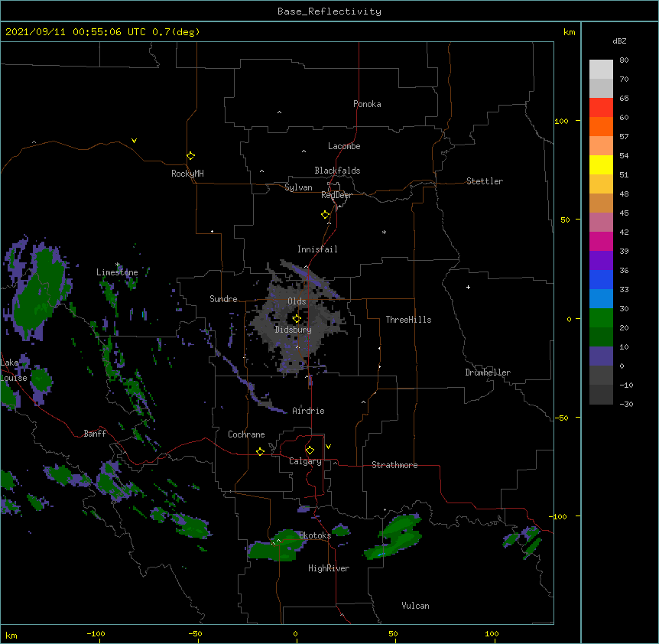Pick the bright green 20-30 dBZ legend swatch
Viewport: 659px width, 644px height.
coord(601,318)
